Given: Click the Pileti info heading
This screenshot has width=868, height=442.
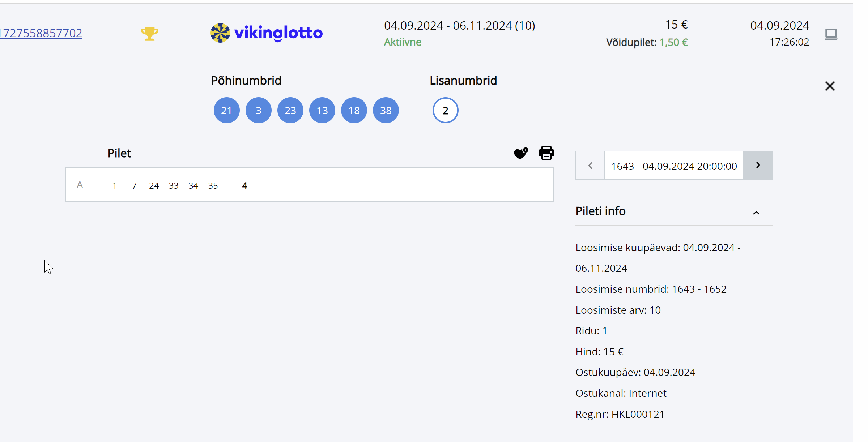Looking at the screenshot, I should coord(600,211).
